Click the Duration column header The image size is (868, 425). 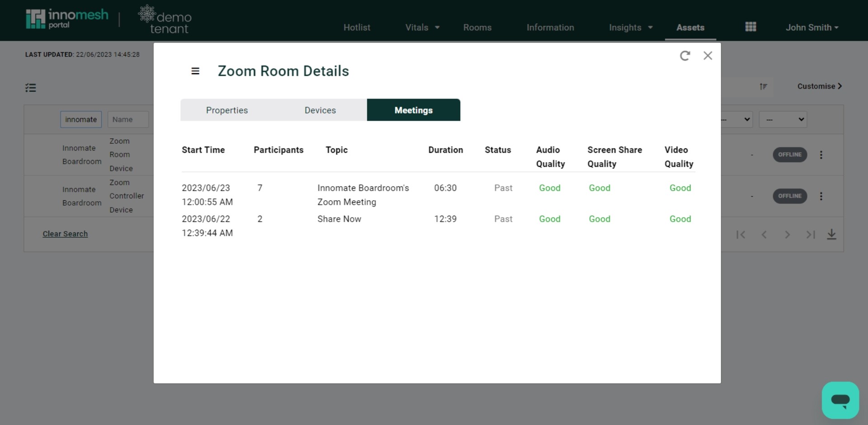coord(446,150)
